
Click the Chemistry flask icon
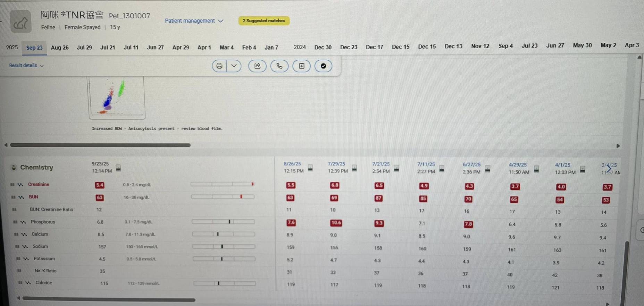(14, 168)
